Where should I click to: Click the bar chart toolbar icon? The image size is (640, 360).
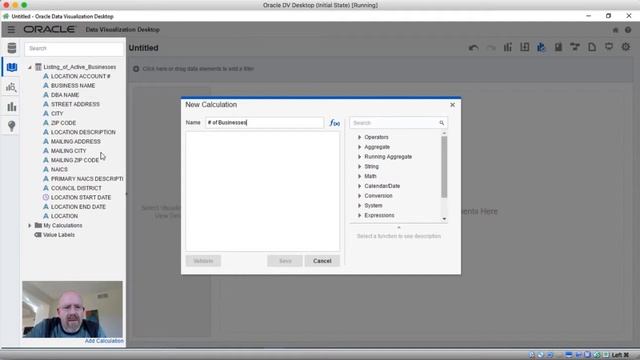click(x=508, y=47)
